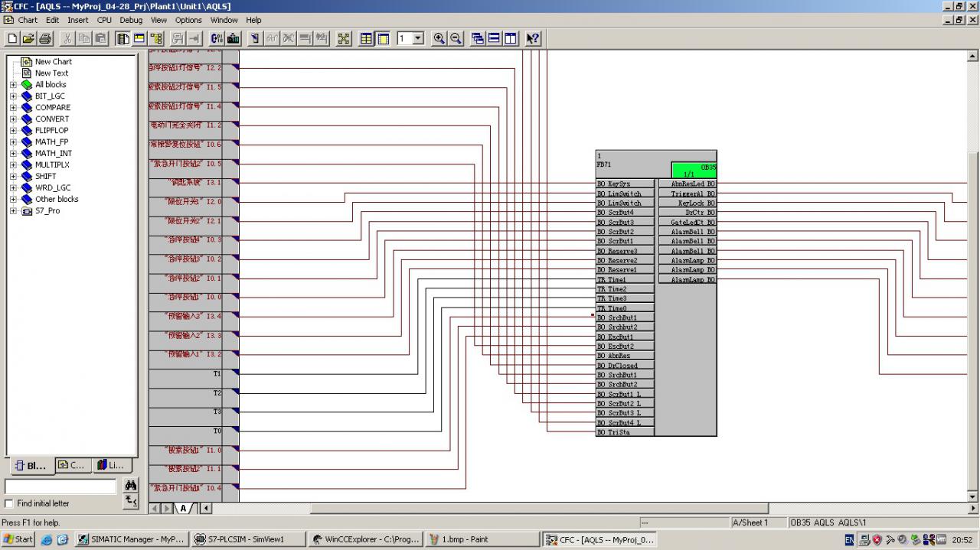Open the sheet number dropdown
The image size is (980, 550).
pos(418,38)
